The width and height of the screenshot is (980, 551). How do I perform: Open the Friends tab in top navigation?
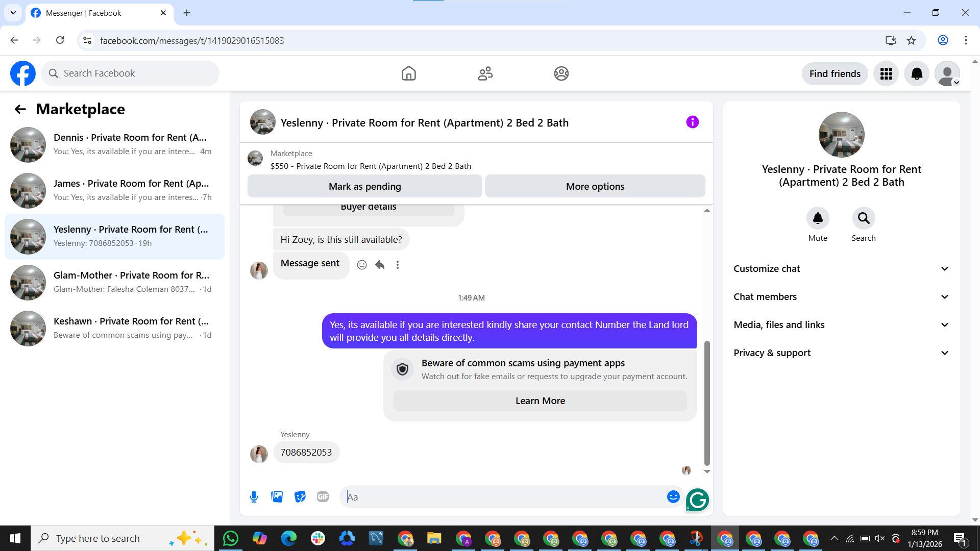pyautogui.click(x=485, y=73)
